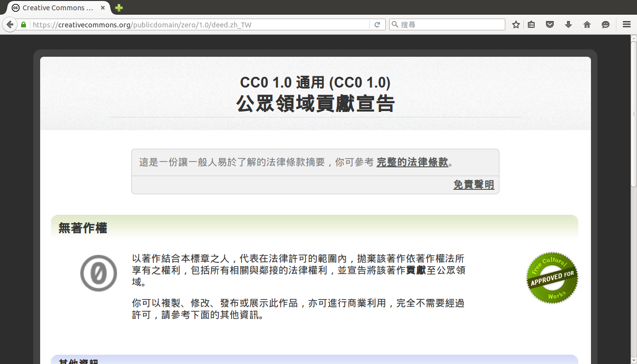Open the Firefox hamburger menu
The width and height of the screenshot is (637, 364).
(627, 24)
